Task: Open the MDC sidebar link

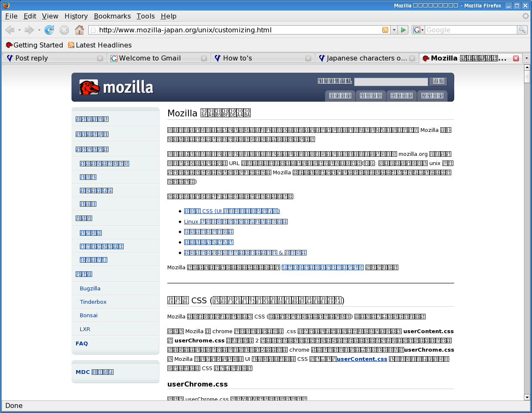Action: pos(95,372)
